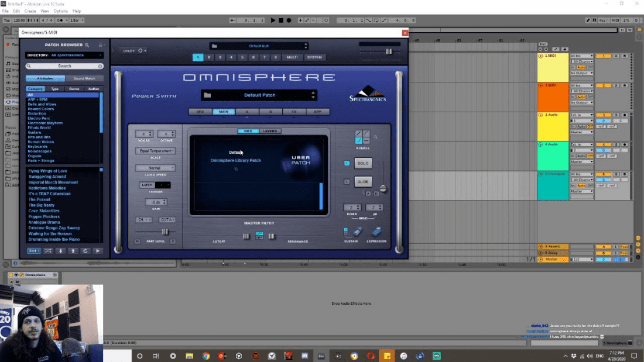Viewport: 644px width, 362px height.
Task: Audition the patch with browser play button
Action: coord(97,251)
